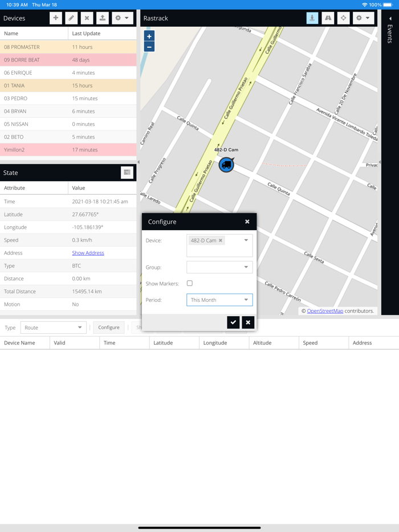Cancel configuration with bottom X button
The image size is (399, 532).
pos(248,322)
